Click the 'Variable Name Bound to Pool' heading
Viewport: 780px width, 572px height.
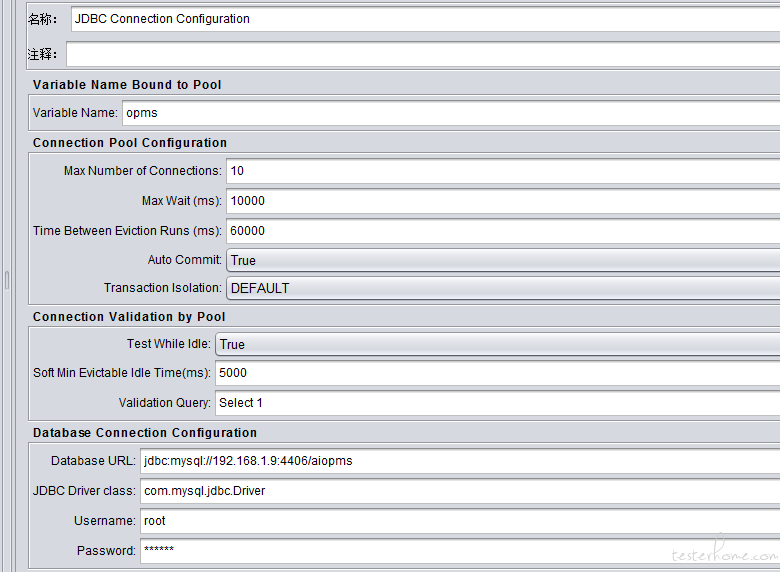click(x=127, y=85)
